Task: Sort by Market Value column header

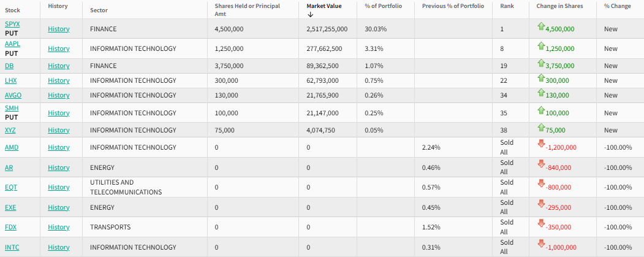Action: coord(324,6)
